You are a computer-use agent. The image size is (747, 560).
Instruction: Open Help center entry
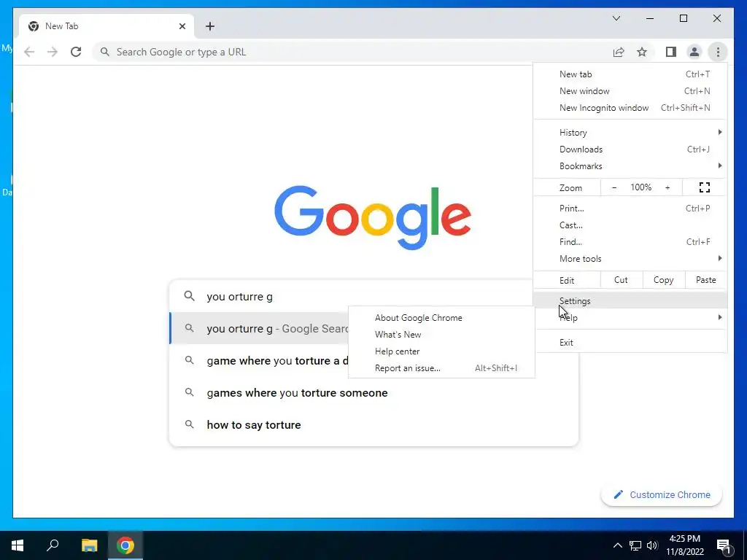click(441, 351)
